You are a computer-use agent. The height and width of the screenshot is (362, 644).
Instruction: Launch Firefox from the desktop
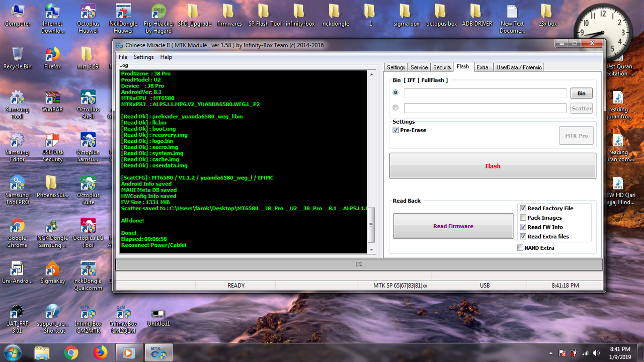(52, 58)
